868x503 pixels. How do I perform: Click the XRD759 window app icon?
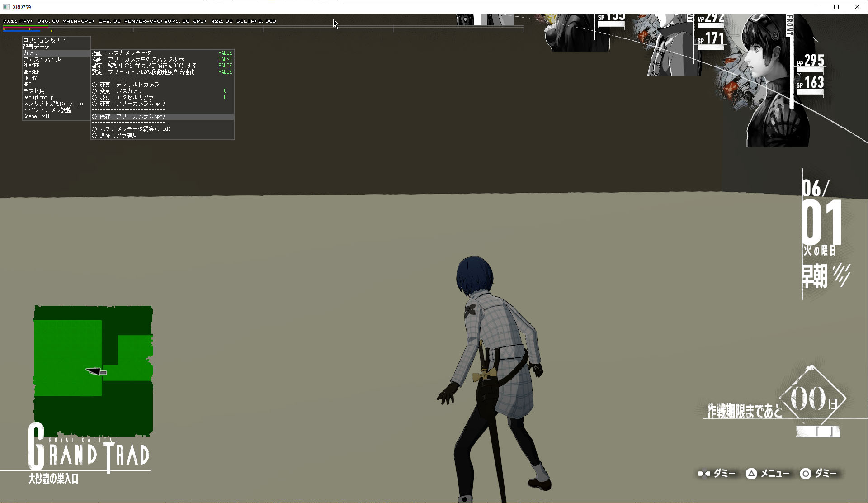[6, 7]
